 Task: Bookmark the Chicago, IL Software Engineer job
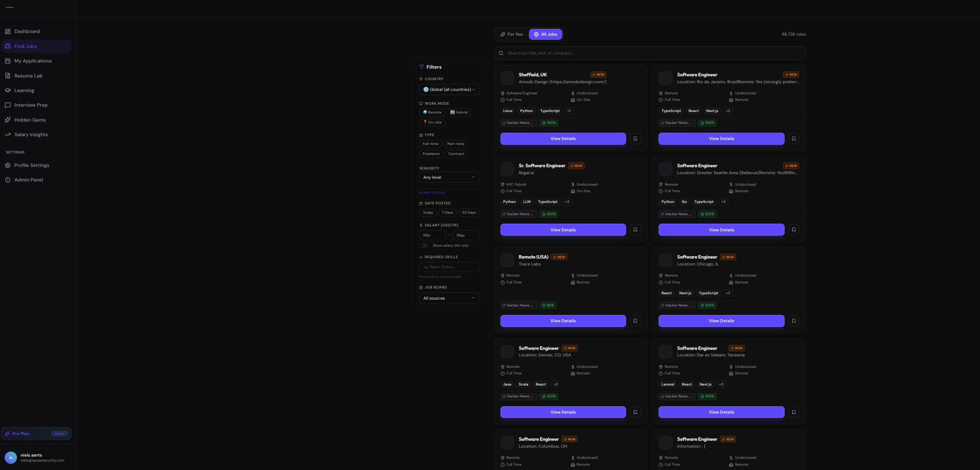point(793,321)
